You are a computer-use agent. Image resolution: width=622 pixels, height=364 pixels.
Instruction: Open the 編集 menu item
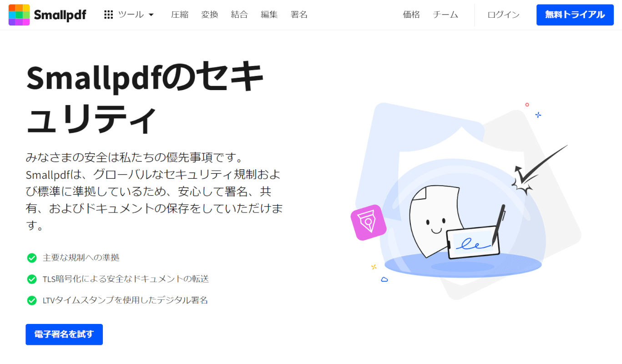[x=269, y=15]
